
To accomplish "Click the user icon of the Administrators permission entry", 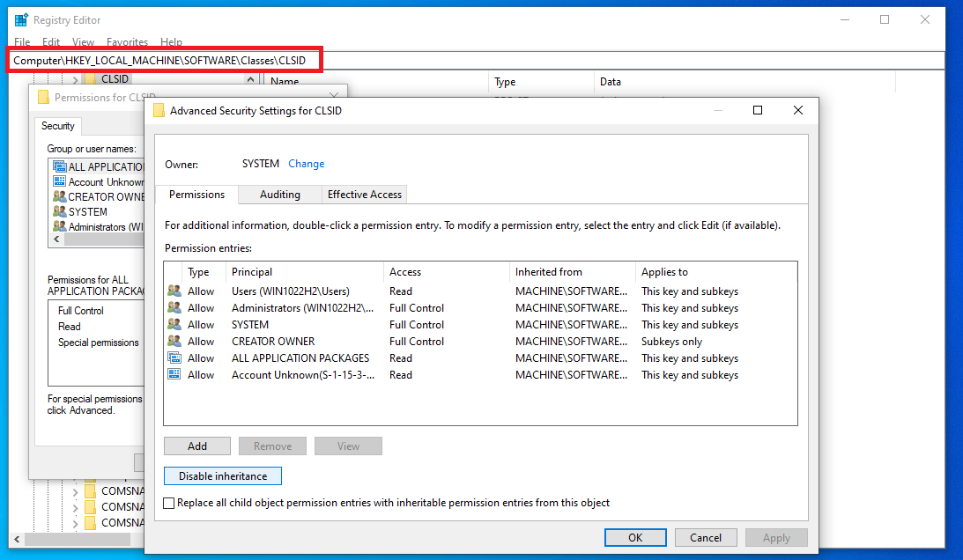I will click(x=174, y=307).
